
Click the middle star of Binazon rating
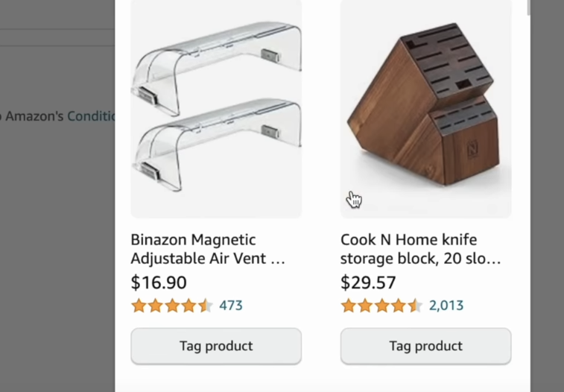[x=172, y=306]
